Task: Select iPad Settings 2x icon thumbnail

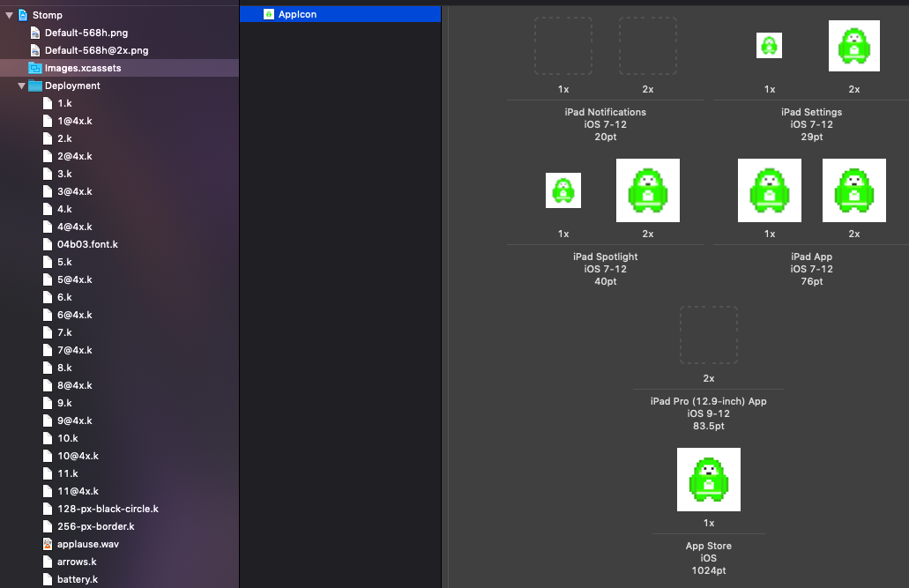Action: tap(854, 46)
